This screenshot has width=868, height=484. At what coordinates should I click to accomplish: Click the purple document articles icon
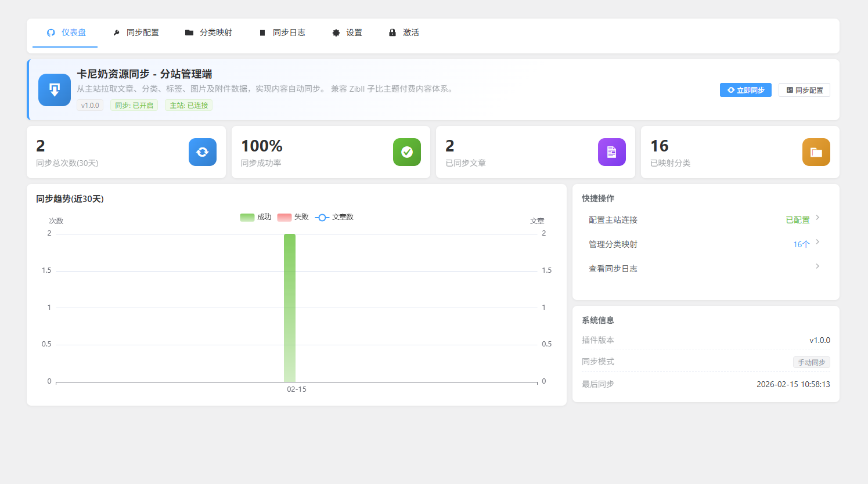tap(611, 152)
